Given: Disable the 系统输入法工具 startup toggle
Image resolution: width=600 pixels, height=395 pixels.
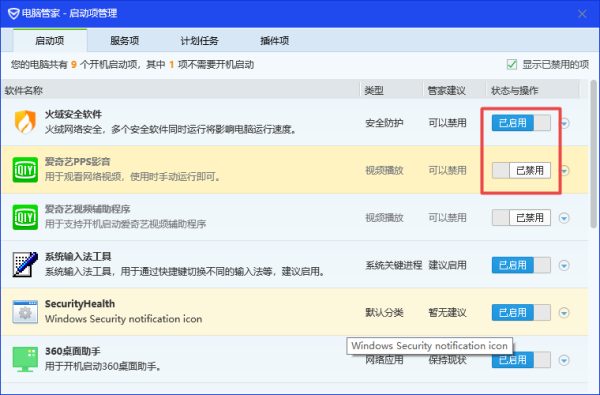Looking at the screenshot, I should click(x=521, y=265).
